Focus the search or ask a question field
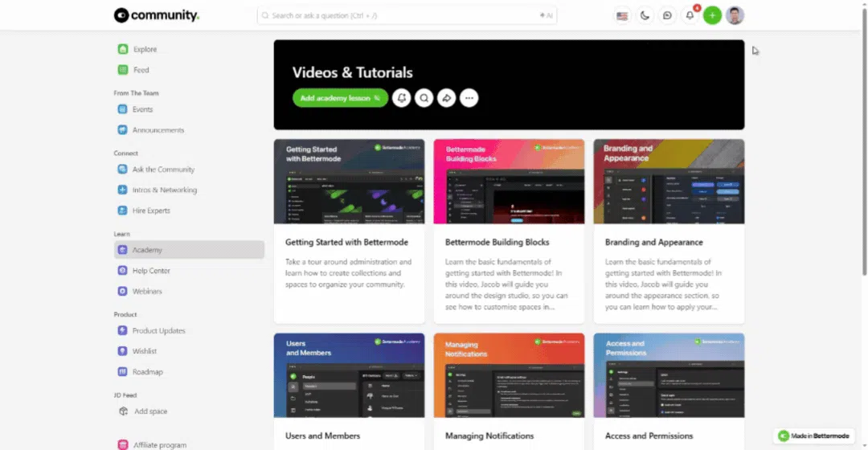The height and width of the screenshot is (450, 868). 407,15
